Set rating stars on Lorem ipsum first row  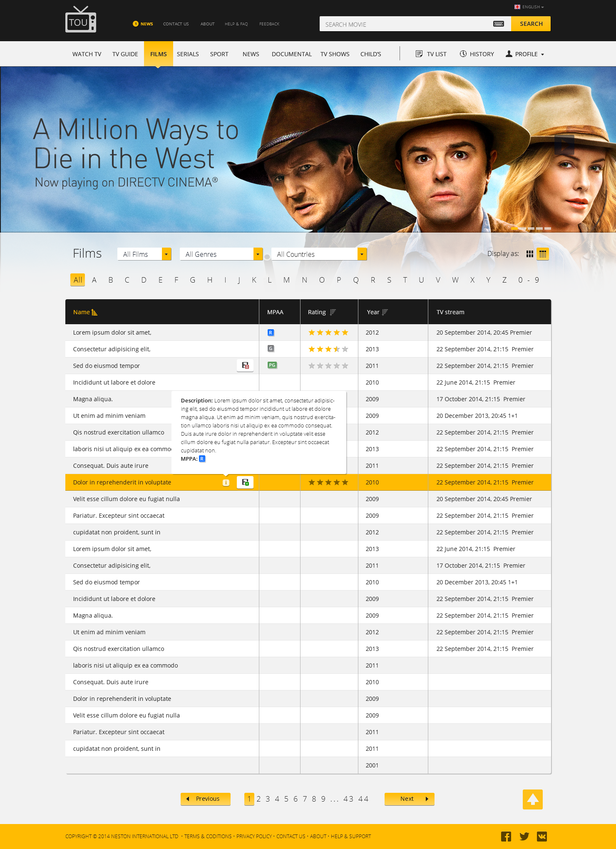[328, 333]
